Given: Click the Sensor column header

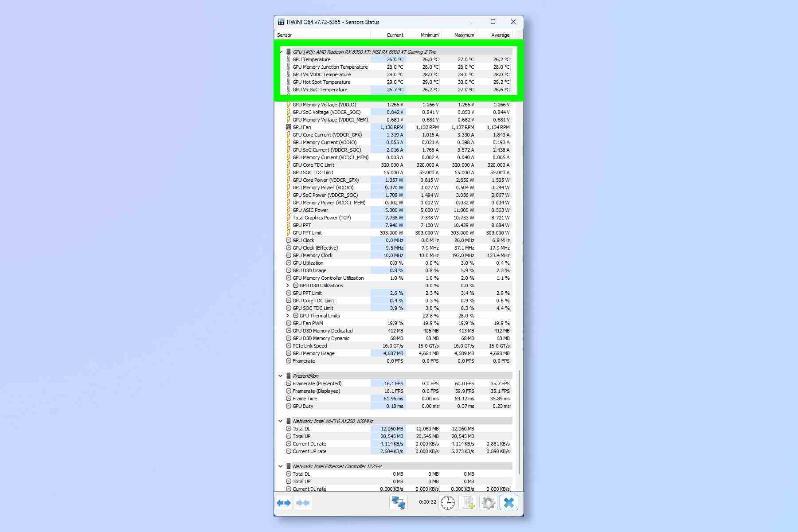Looking at the screenshot, I should (322, 35).
